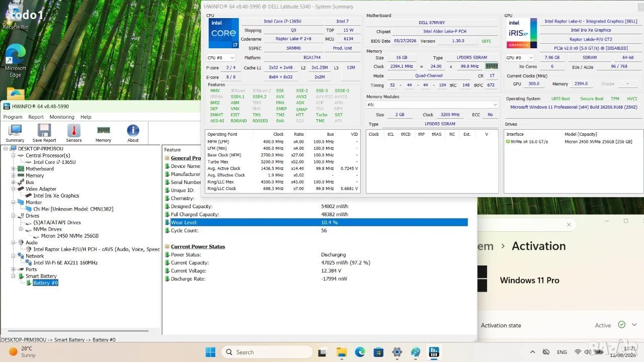Viewport: 644px width, 362px height.
Task: Click the HWiNFO taskbar icon
Action: [x=434, y=352]
